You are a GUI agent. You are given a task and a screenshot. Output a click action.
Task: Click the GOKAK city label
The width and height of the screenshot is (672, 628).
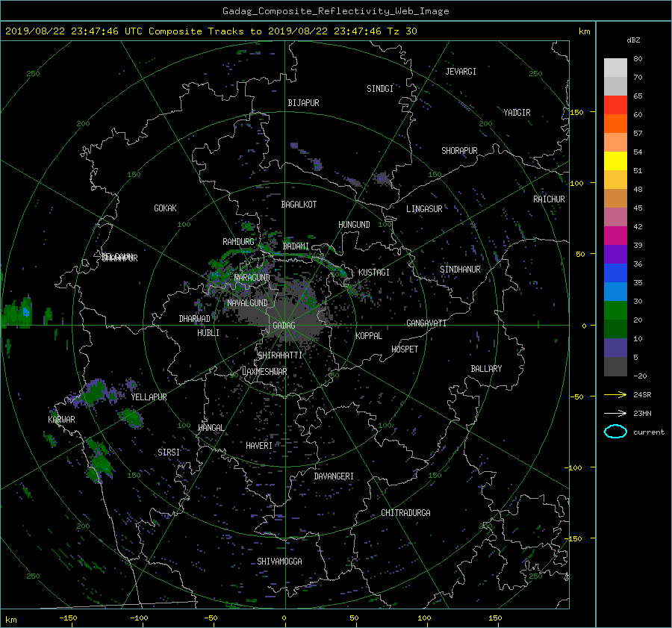coord(165,208)
